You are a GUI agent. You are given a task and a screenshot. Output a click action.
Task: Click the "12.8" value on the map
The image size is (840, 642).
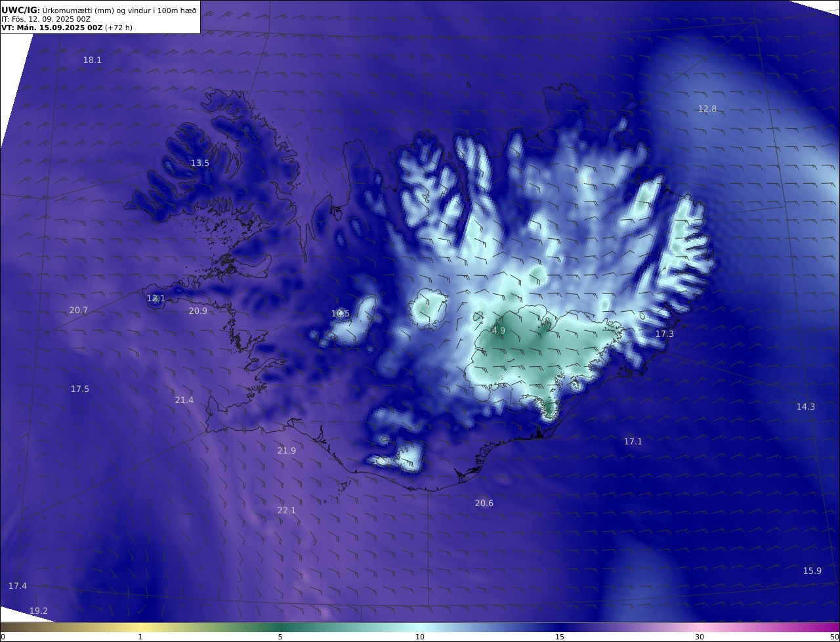coord(707,109)
